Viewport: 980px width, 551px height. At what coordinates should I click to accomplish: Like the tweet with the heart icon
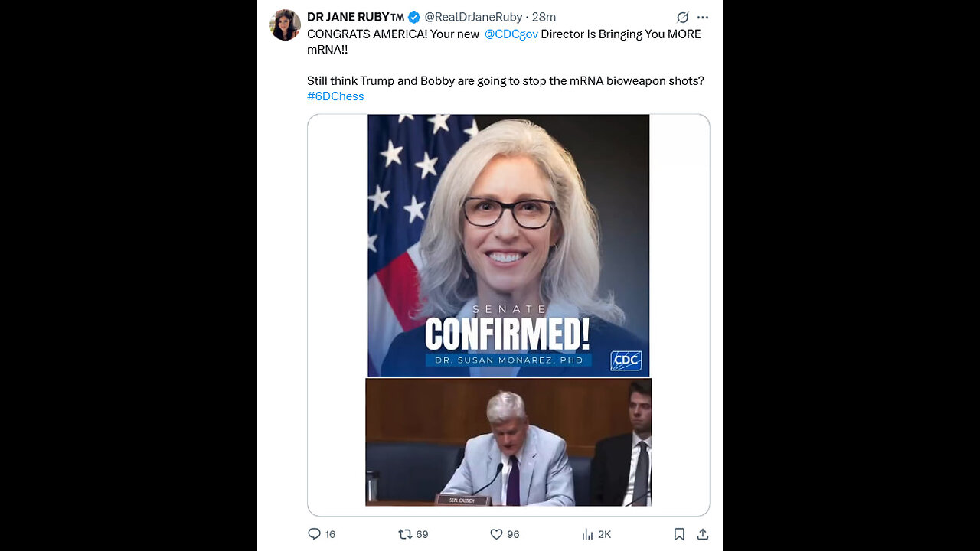pos(496,534)
